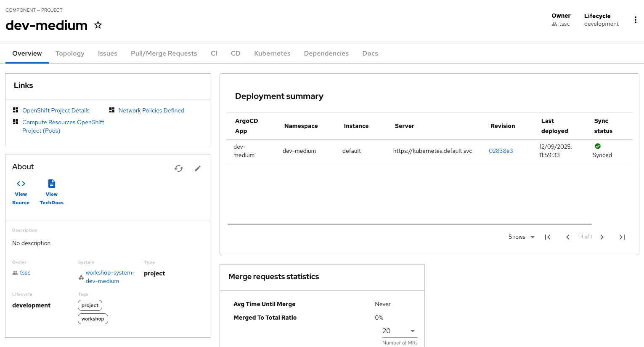The height and width of the screenshot is (347, 644).
Task: Go to previous page of deployment table
Action: 568,237
